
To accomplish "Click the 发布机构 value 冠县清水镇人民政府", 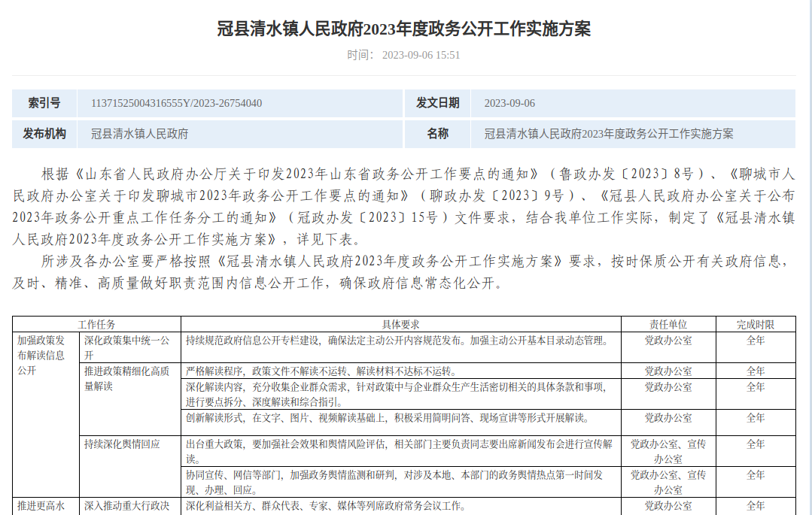I will [139, 134].
